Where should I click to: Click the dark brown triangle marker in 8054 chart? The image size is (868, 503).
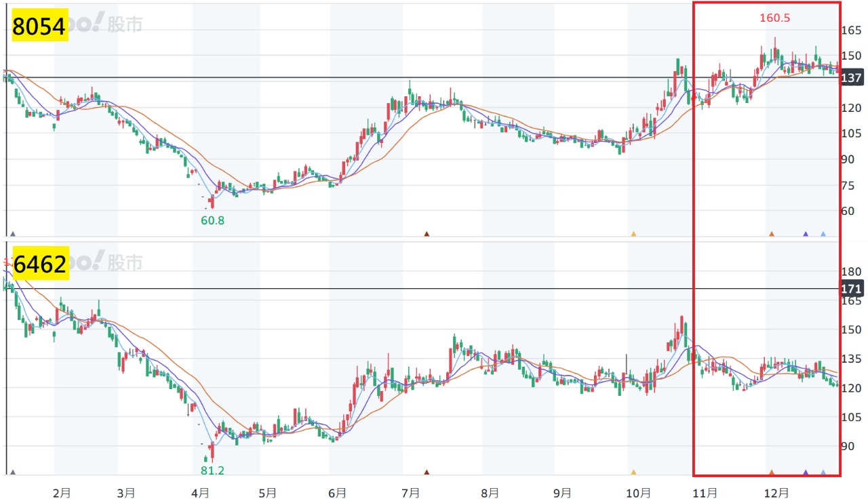tap(427, 234)
